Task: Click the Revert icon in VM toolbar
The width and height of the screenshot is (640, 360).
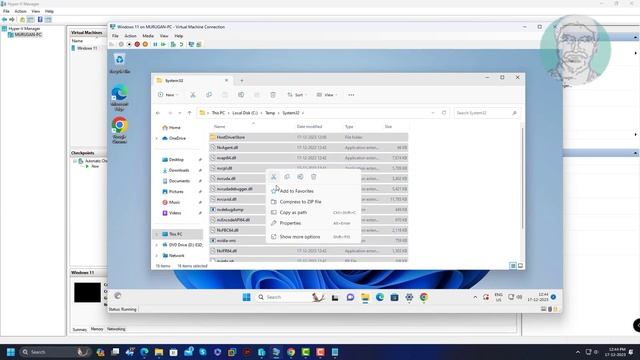Action: click(x=181, y=44)
